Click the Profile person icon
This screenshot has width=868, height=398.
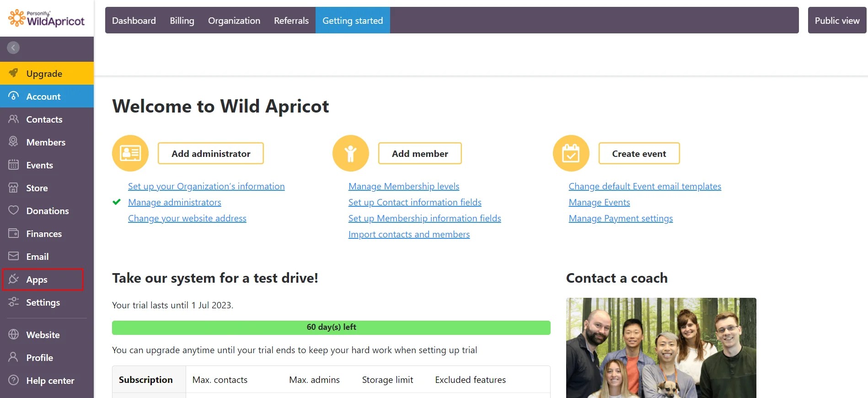click(14, 357)
